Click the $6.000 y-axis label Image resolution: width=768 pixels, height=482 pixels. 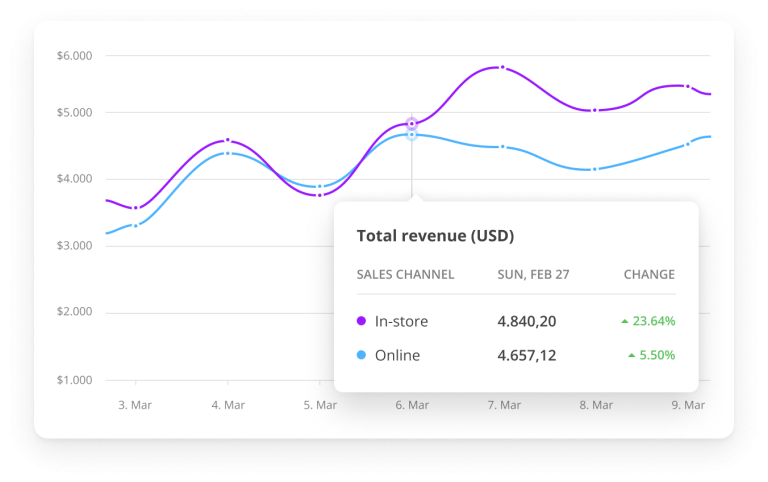[x=75, y=55]
